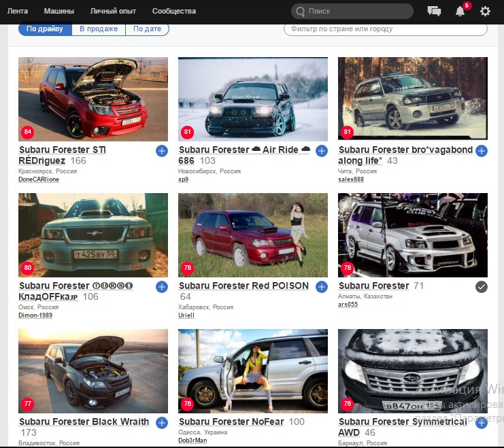This screenshot has width=504, height=448.
Task: Open Subaru Forester Red POISON link
Action: pyautogui.click(x=243, y=286)
